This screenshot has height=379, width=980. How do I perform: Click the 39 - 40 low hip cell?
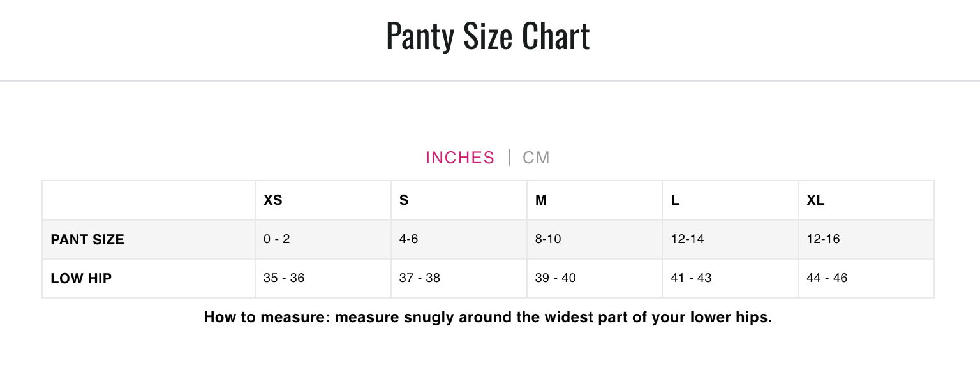point(595,279)
